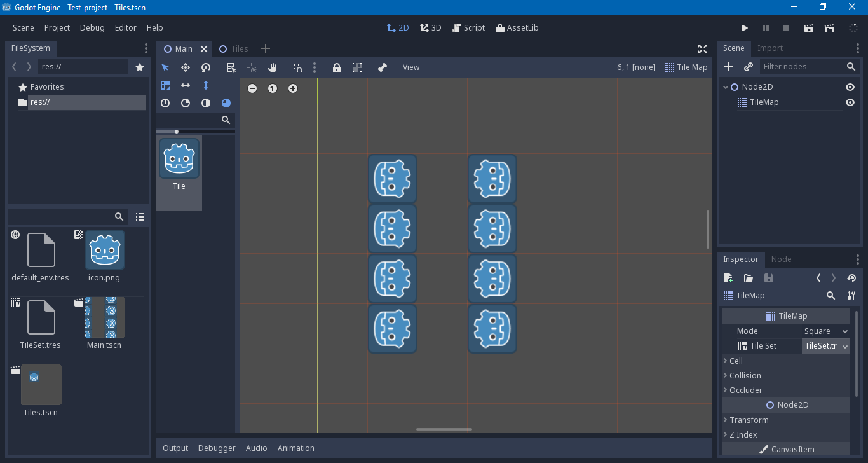Toggle Node2D visibility eye
Image resolution: width=868 pixels, height=463 pixels.
point(850,87)
